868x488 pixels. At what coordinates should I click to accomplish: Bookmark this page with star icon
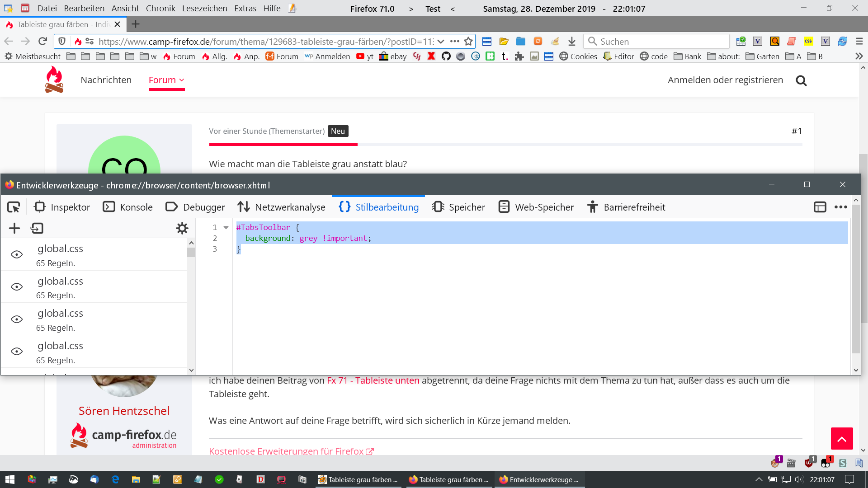[468, 42]
